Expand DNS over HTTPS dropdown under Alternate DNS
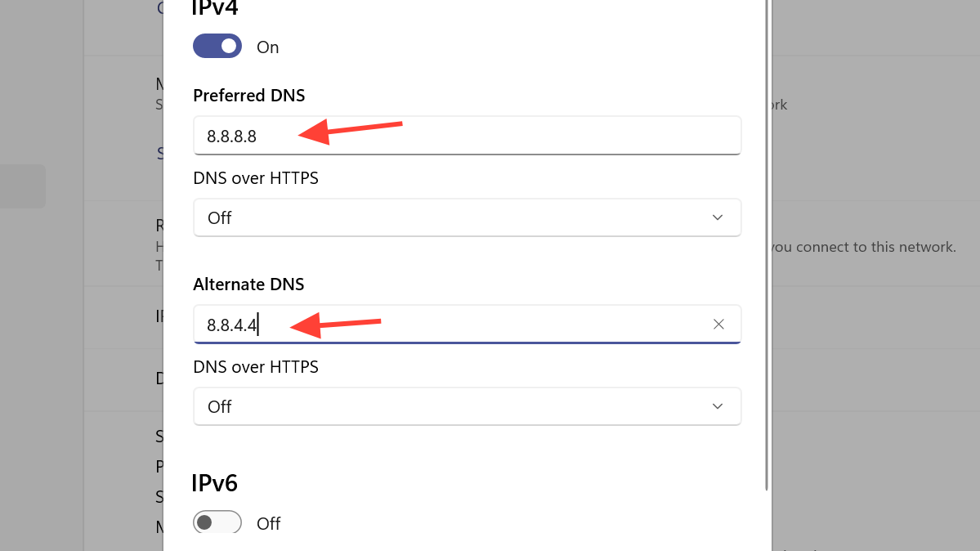 (x=466, y=406)
